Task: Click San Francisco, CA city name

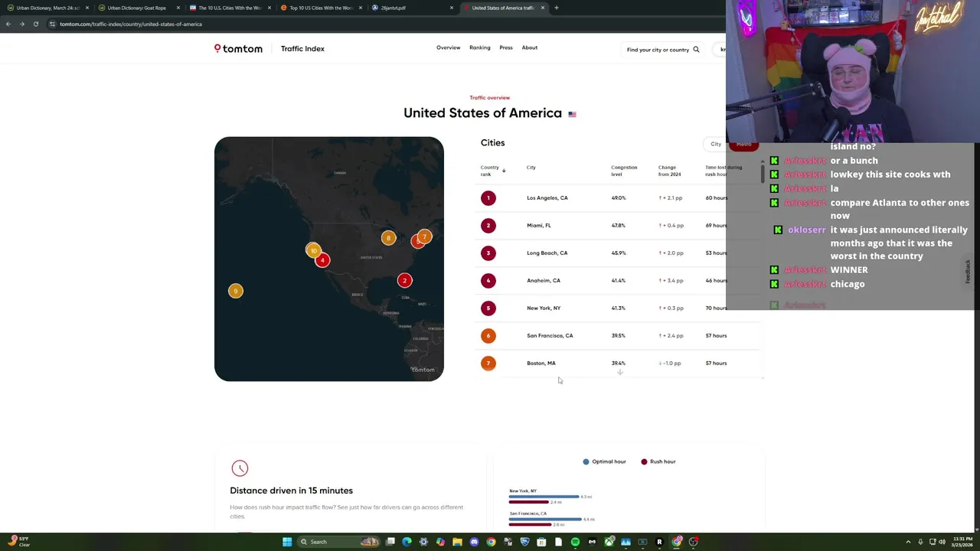Action: pos(550,336)
